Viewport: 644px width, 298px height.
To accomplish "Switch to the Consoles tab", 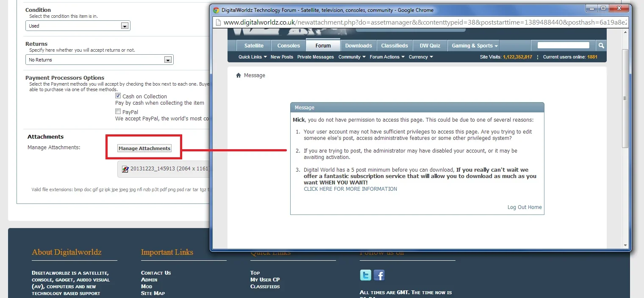I will click(x=289, y=46).
